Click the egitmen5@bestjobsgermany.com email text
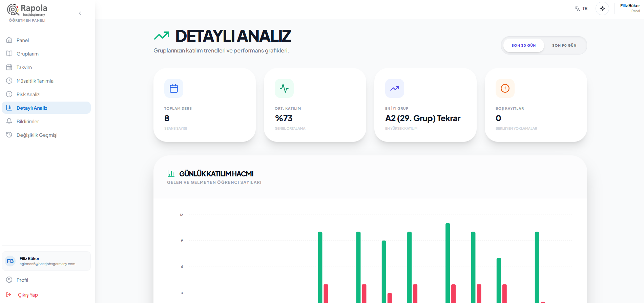The width and height of the screenshot is (644, 303). click(x=47, y=264)
